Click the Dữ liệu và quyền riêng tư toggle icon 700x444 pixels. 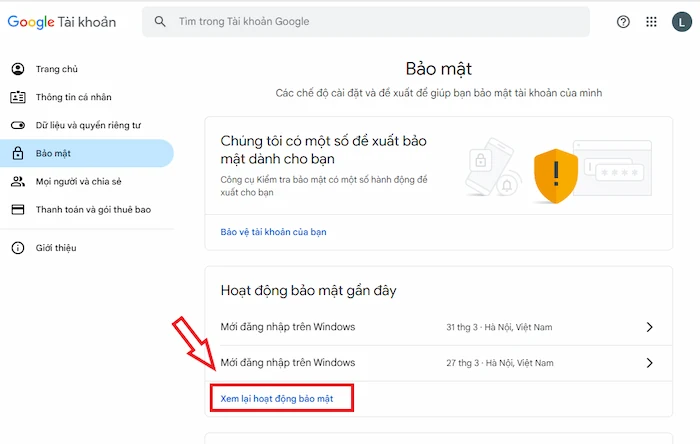click(x=18, y=125)
